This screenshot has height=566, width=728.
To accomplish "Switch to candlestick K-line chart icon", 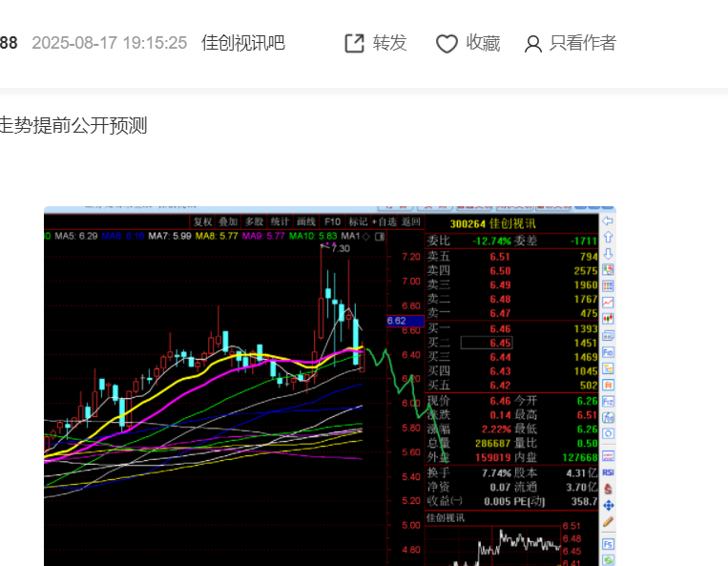I will [608, 319].
